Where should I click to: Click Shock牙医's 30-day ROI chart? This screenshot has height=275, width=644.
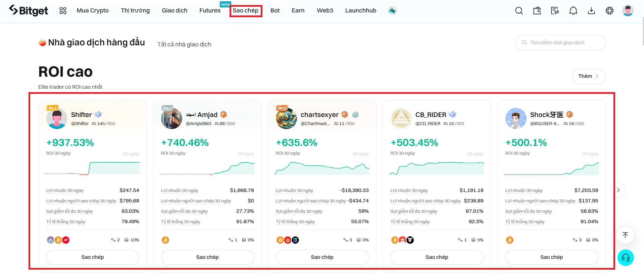pos(551,168)
